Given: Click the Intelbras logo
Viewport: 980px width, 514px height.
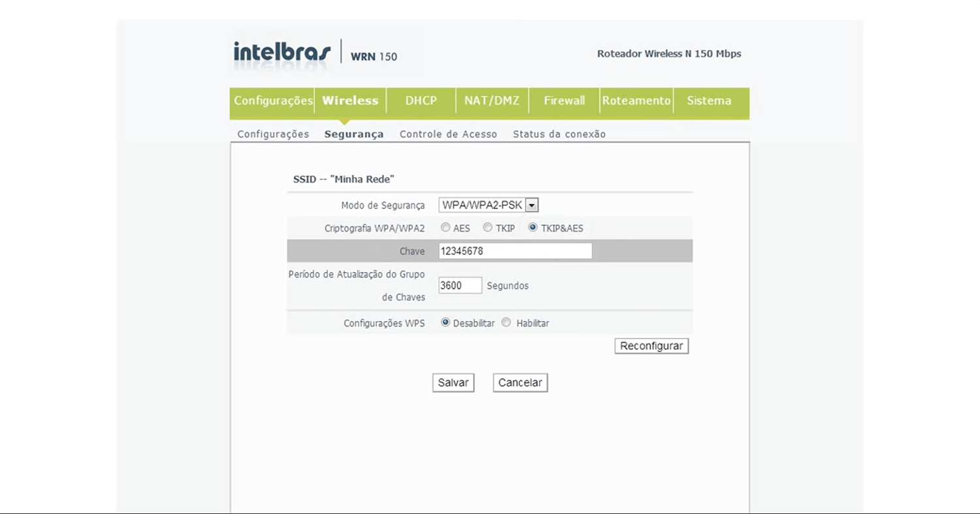Looking at the screenshot, I should (282, 52).
